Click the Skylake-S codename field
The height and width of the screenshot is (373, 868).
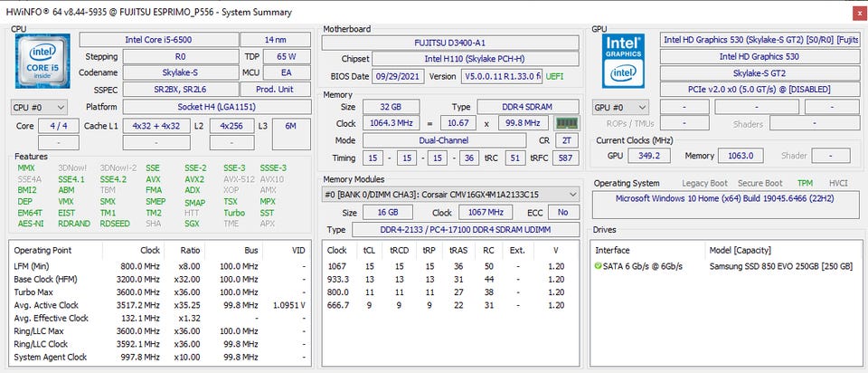click(181, 72)
